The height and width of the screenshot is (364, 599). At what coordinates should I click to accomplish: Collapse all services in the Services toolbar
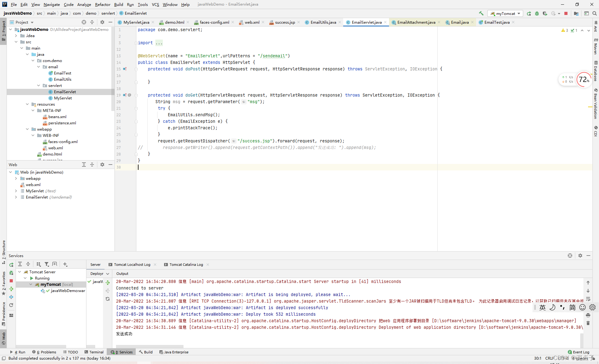click(28, 264)
